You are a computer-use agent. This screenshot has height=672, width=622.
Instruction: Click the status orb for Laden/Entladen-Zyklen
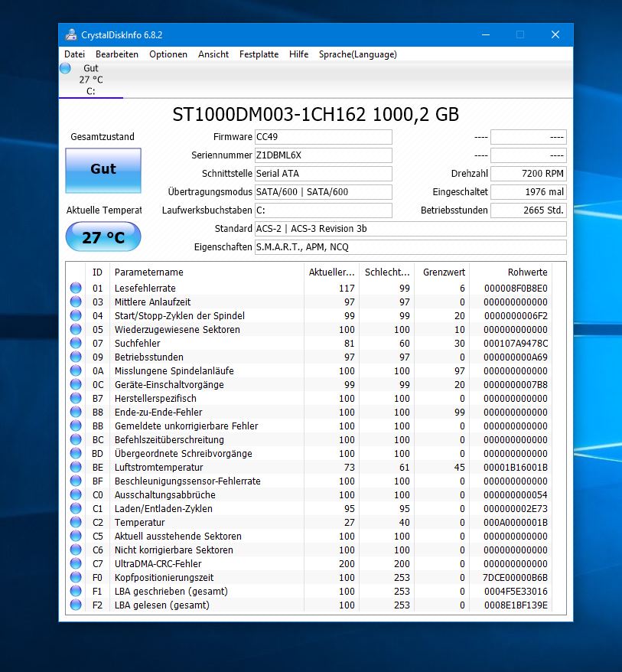click(76, 508)
